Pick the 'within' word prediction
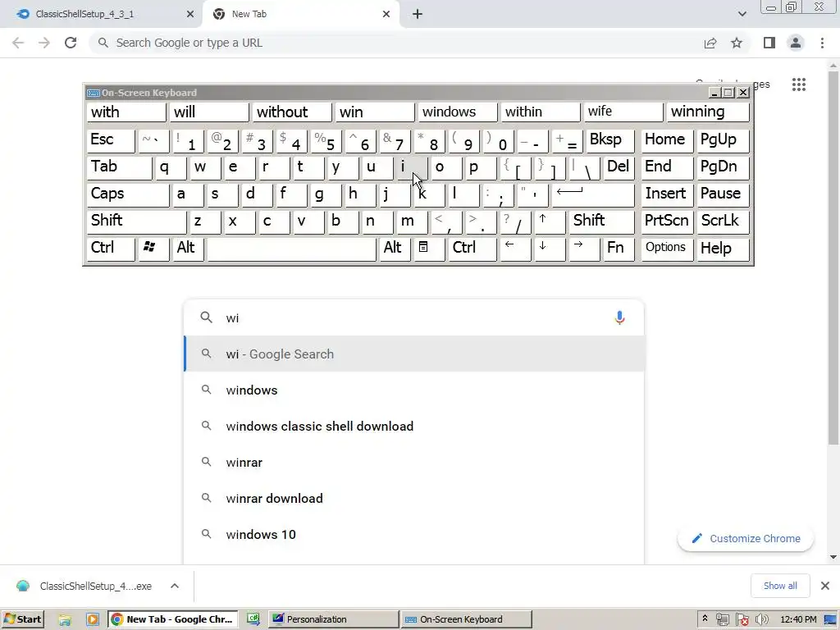The height and width of the screenshot is (630, 840). click(541, 112)
